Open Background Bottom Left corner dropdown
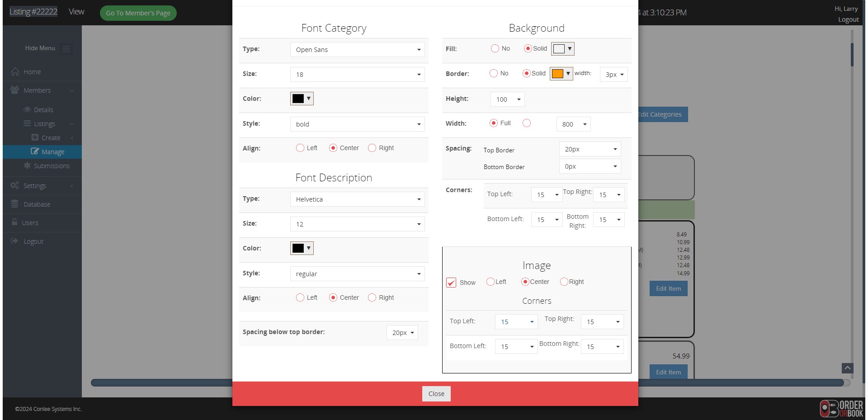This screenshot has height=420, width=868. [547, 220]
